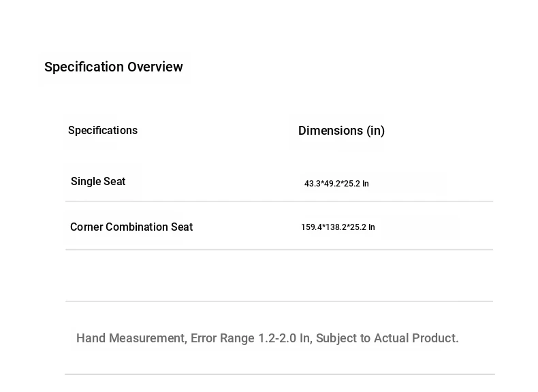This screenshot has height=392, width=538.
Task: Select the Single Seat row label
Action: click(x=98, y=181)
